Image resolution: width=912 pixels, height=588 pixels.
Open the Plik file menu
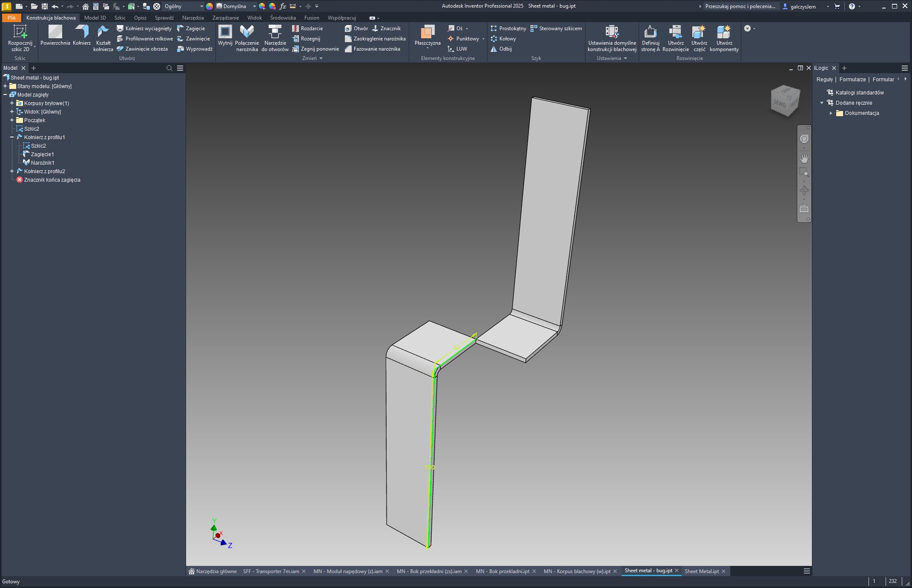11,18
